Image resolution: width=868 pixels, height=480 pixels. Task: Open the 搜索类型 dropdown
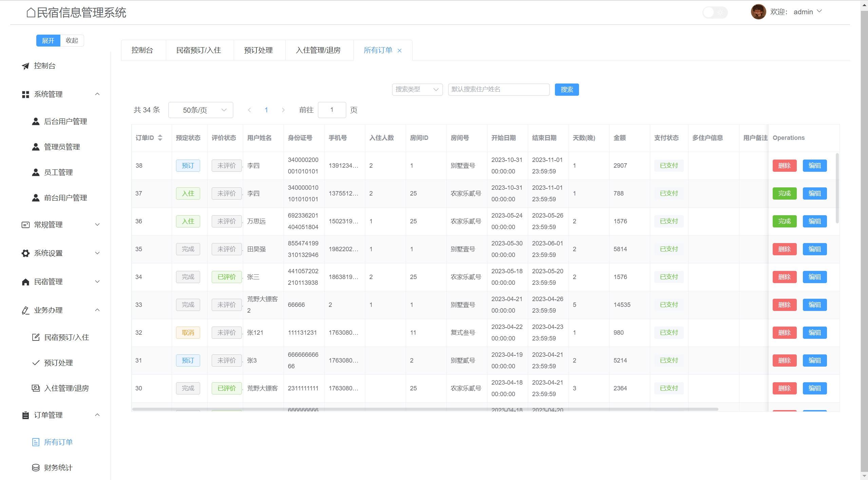[417, 89]
